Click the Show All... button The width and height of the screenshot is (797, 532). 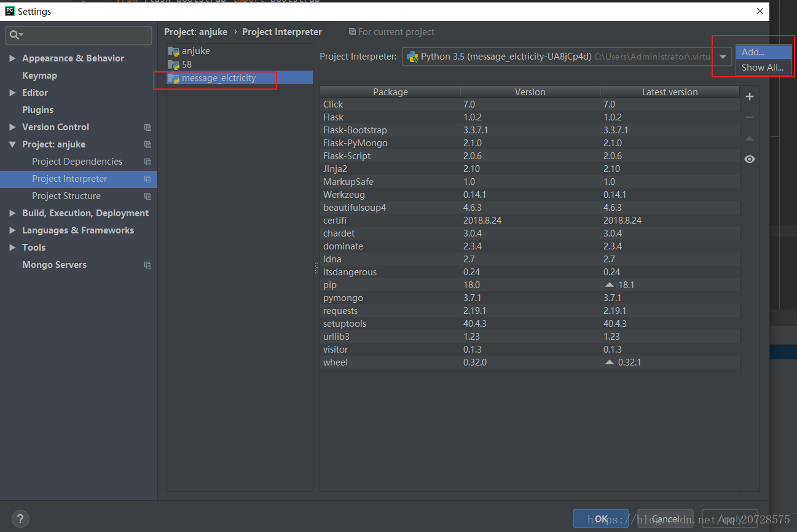(x=762, y=68)
